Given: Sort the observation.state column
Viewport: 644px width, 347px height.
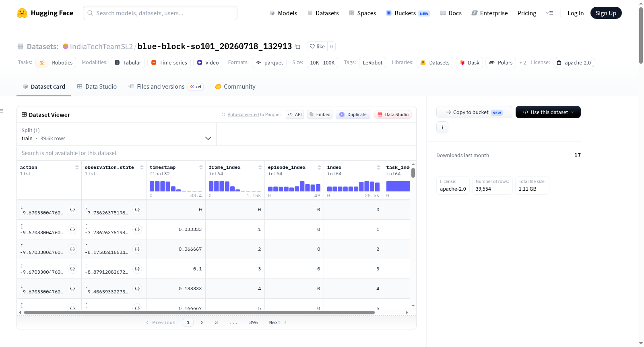Looking at the screenshot, I should click(x=142, y=167).
